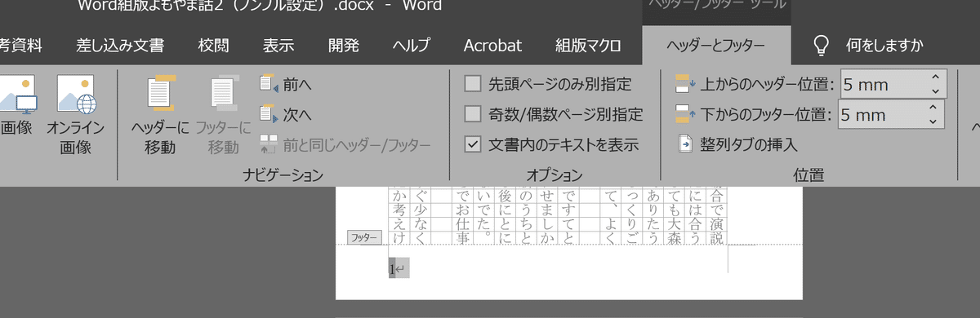
Task: Open the Acrobat ribbon tab
Action: pyautogui.click(x=492, y=45)
